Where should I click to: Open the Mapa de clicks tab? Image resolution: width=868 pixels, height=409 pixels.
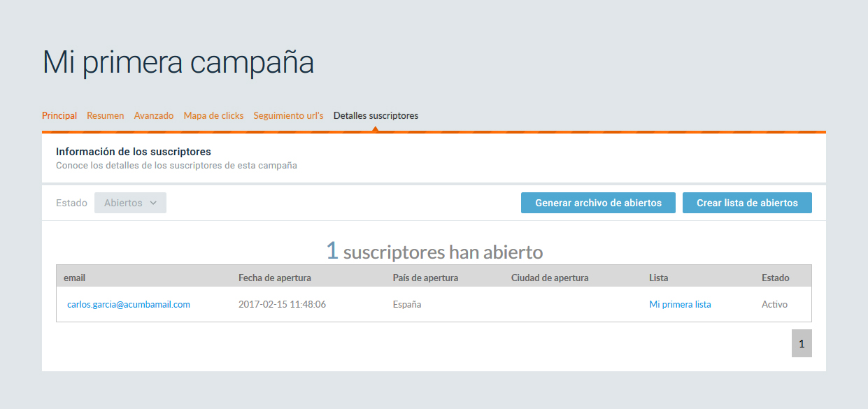pos(213,115)
